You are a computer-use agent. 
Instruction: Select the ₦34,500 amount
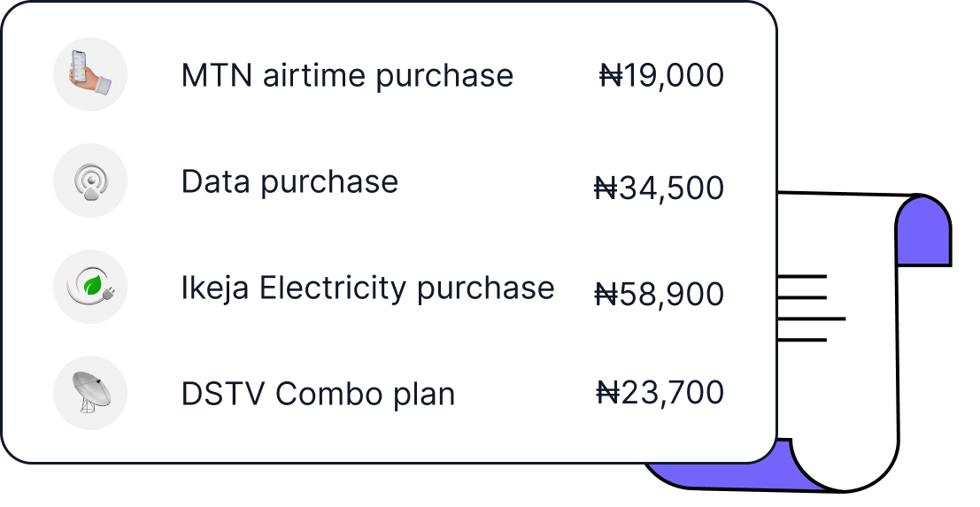(659, 188)
